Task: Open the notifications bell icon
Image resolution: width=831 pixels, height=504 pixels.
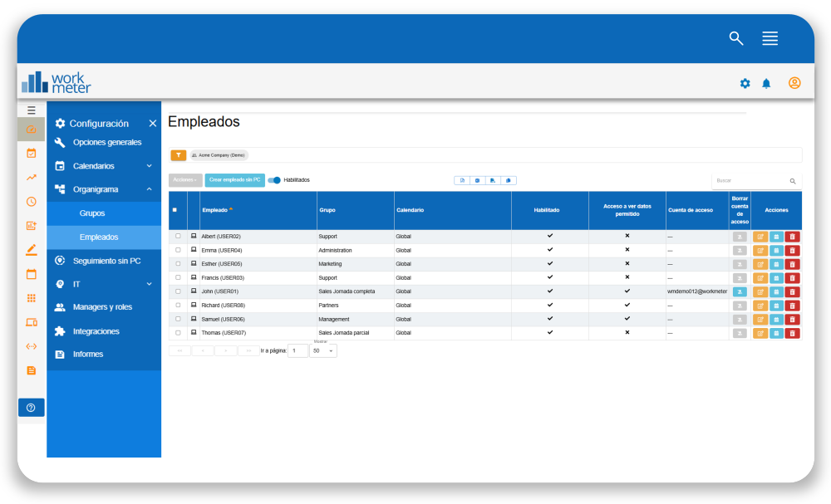Action: point(766,83)
